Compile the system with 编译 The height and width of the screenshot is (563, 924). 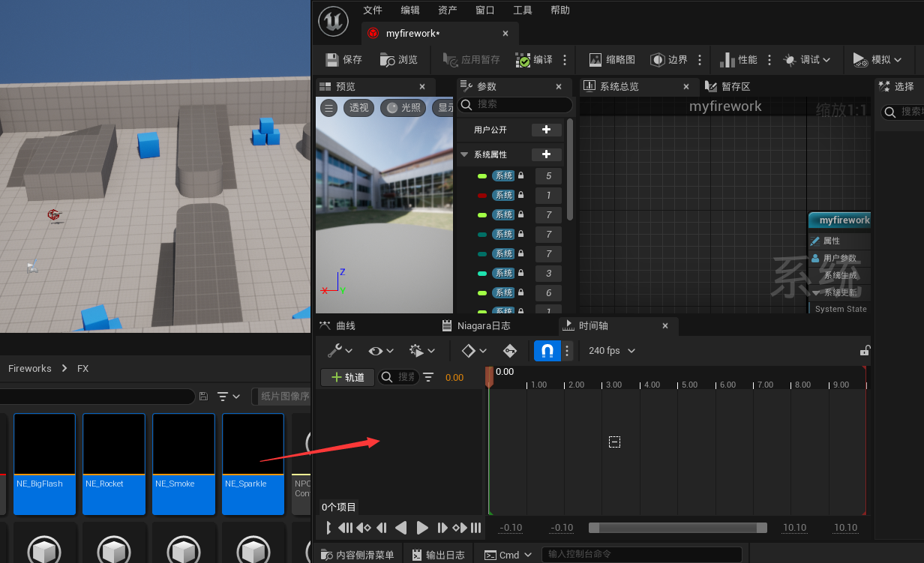coord(534,59)
